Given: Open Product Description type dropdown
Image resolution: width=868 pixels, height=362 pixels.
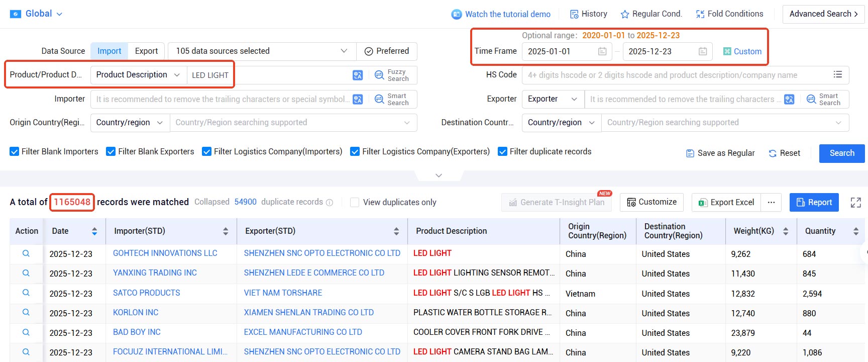Looking at the screenshot, I should 138,75.
